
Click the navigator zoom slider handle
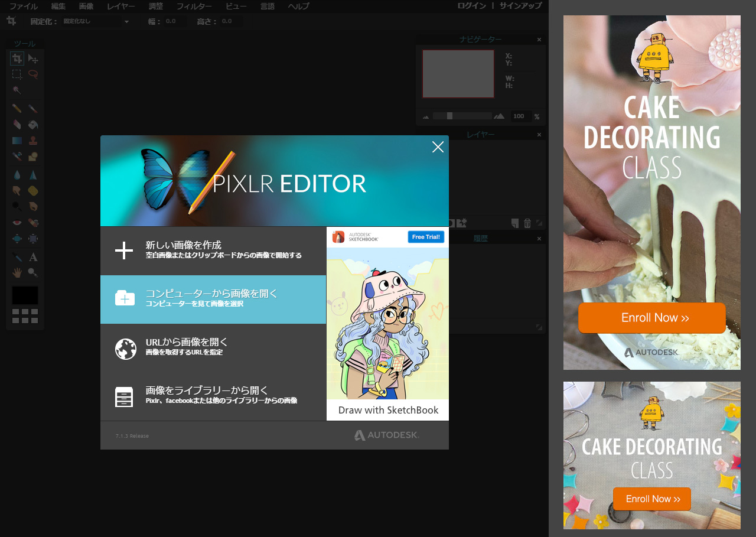[x=449, y=116]
